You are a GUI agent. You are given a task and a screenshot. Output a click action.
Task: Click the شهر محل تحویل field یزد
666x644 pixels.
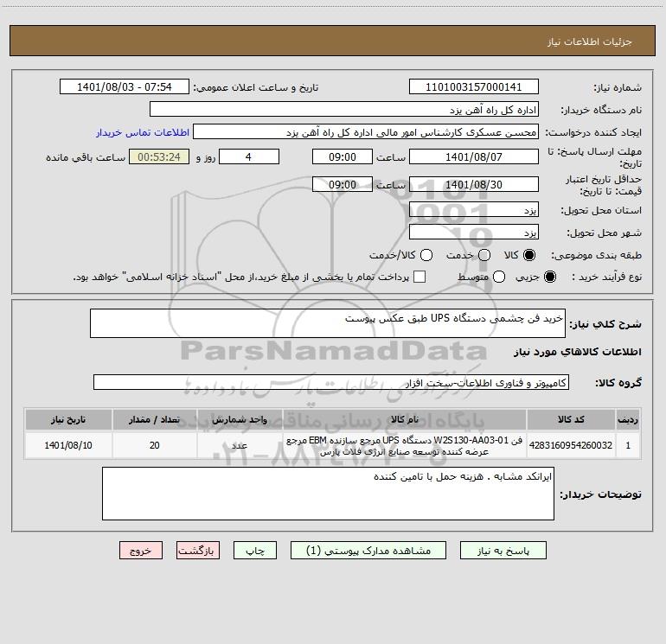pyautogui.click(x=474, y=232)
